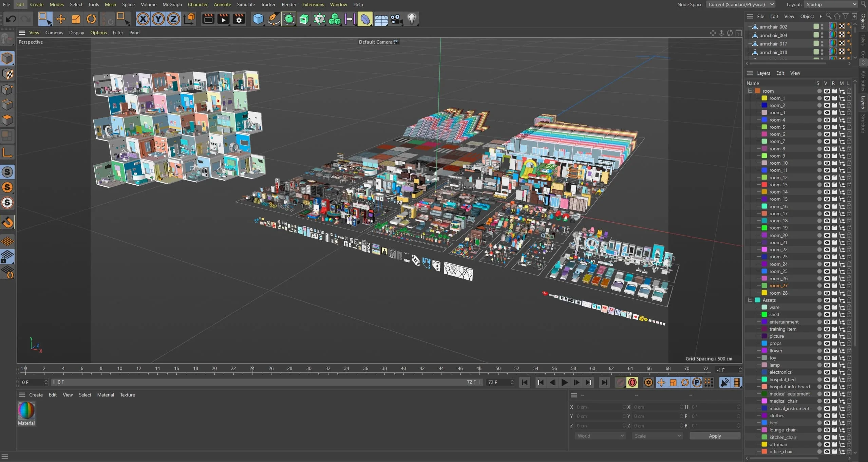
Task: Click the Undo arrow icon
Action: (11, 19)
